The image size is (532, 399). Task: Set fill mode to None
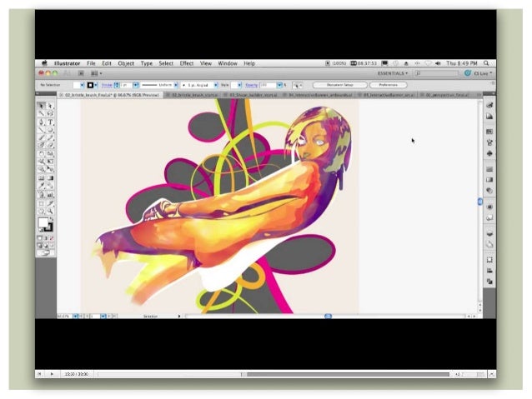click(51, 238)
